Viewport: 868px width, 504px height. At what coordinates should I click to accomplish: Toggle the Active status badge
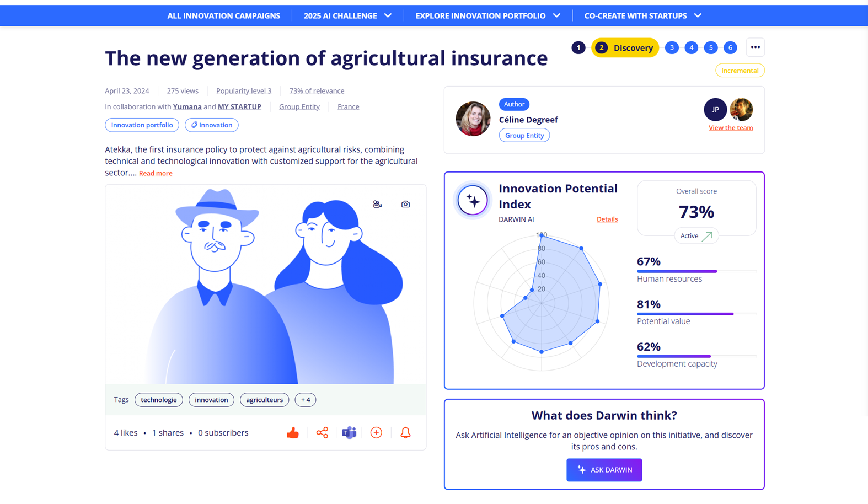pos(696,235)
